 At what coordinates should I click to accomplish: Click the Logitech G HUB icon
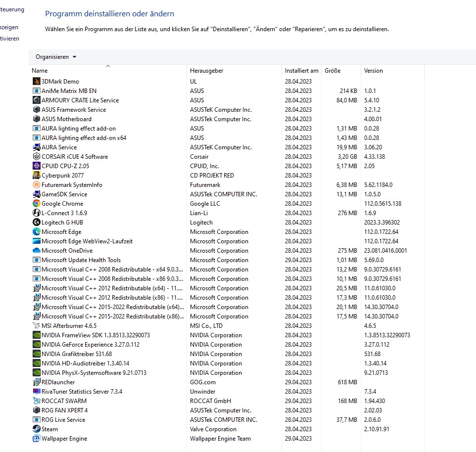(37, 223)
